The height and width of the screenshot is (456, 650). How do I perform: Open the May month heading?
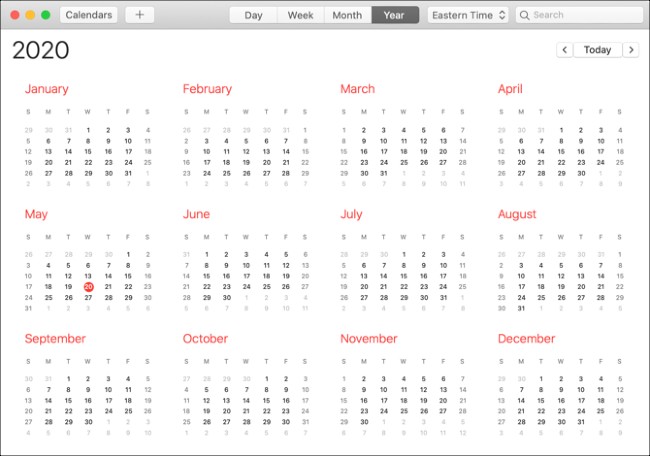[36, 214]
